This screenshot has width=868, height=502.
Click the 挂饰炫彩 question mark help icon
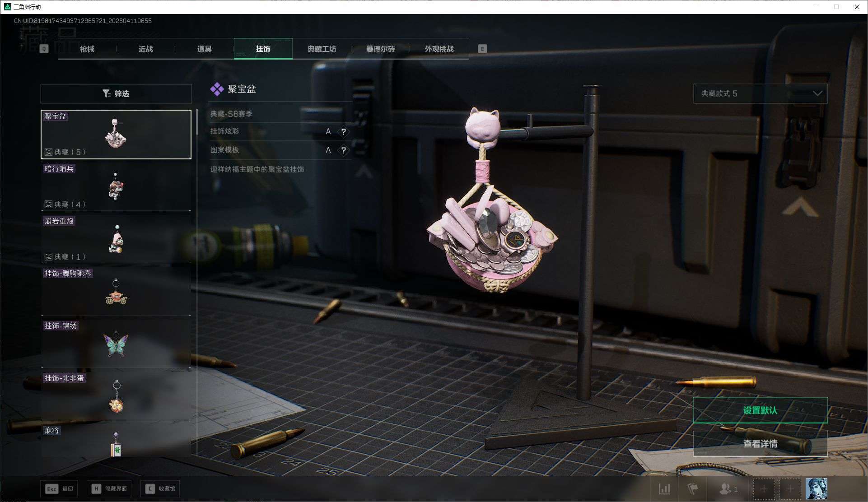pos(343,132)
